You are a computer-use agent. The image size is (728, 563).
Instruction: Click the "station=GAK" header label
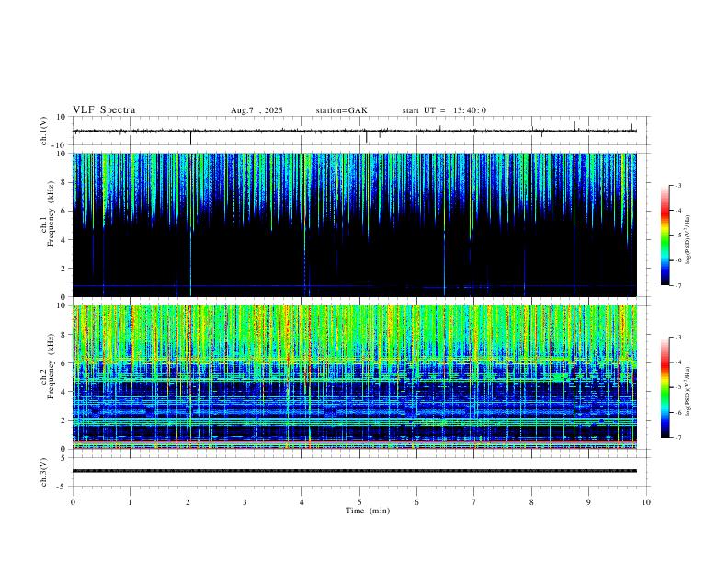pos(341,110)
